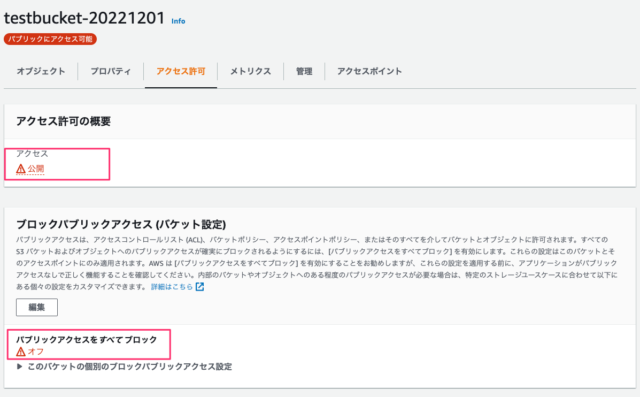
Task: Click the warning icon next to 公開
Action: click(21, 169)
